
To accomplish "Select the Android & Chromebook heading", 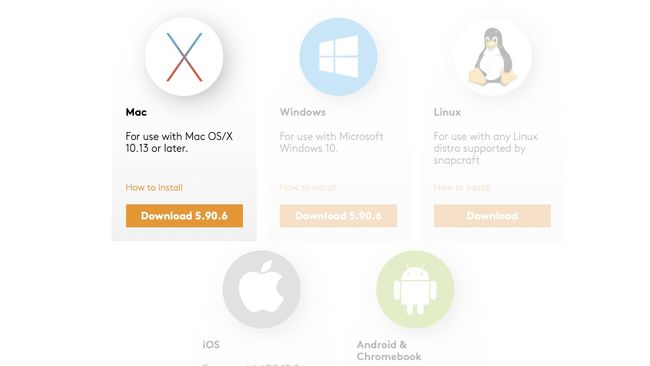I will coord(389,350).
